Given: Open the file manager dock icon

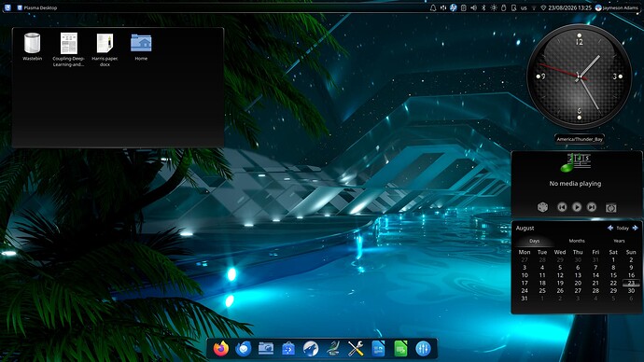Looking at the screenshot, I should pos(266,349).
